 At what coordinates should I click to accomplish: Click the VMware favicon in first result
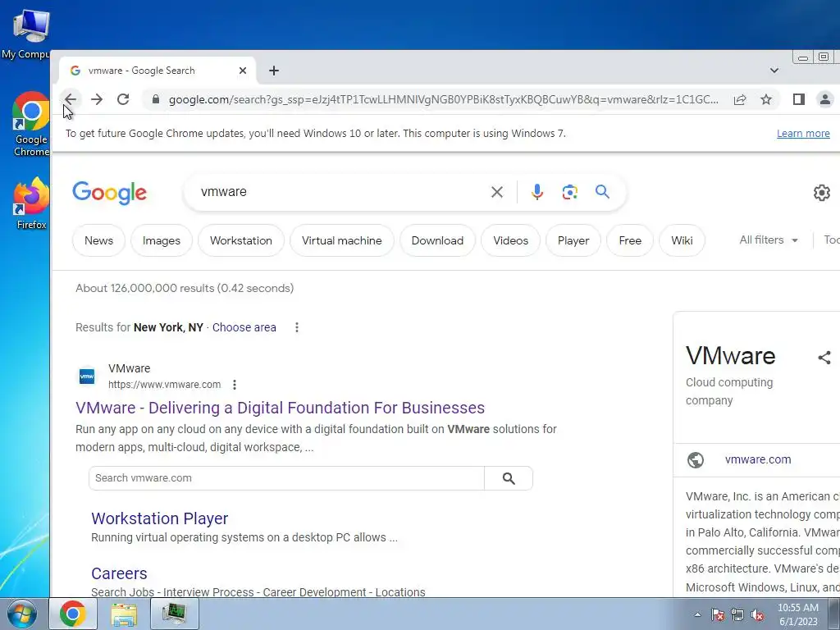tap(87, 377)
